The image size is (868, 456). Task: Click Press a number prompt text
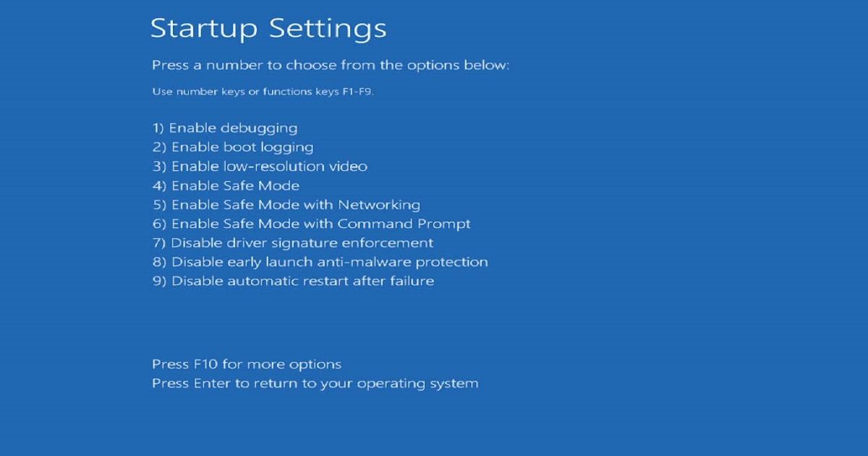331,64
